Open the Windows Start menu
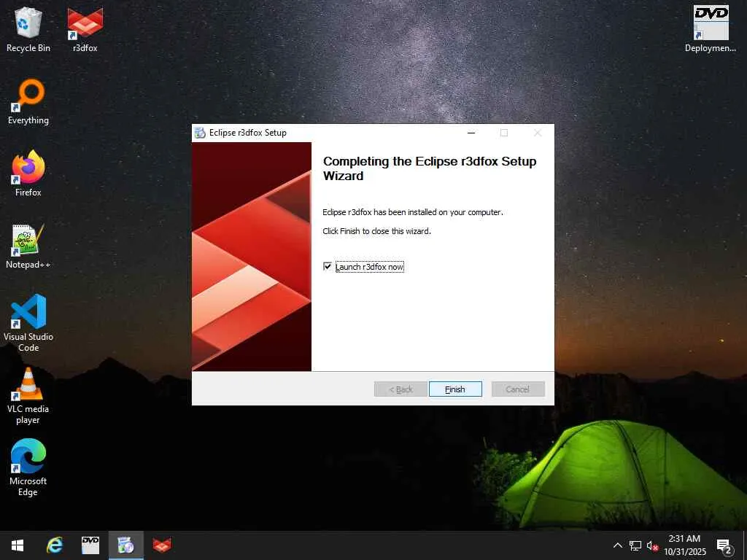Viewport: 747px width, 560px height. [x=18, y=545]
